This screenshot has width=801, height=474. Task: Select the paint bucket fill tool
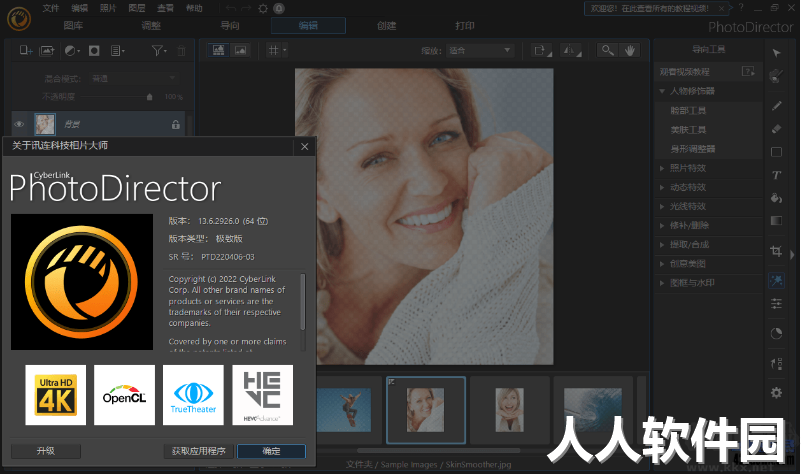(776, 198)
